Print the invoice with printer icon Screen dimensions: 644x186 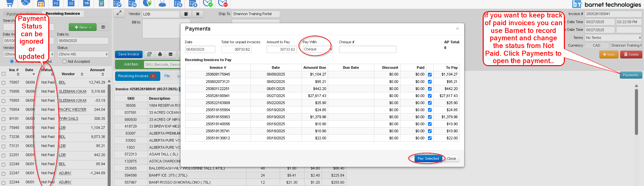(x=160, y=54)
